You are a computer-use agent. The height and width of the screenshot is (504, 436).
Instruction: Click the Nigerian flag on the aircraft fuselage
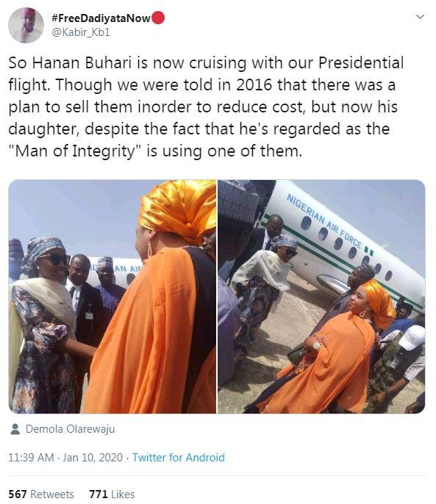(x=369, y=251)
